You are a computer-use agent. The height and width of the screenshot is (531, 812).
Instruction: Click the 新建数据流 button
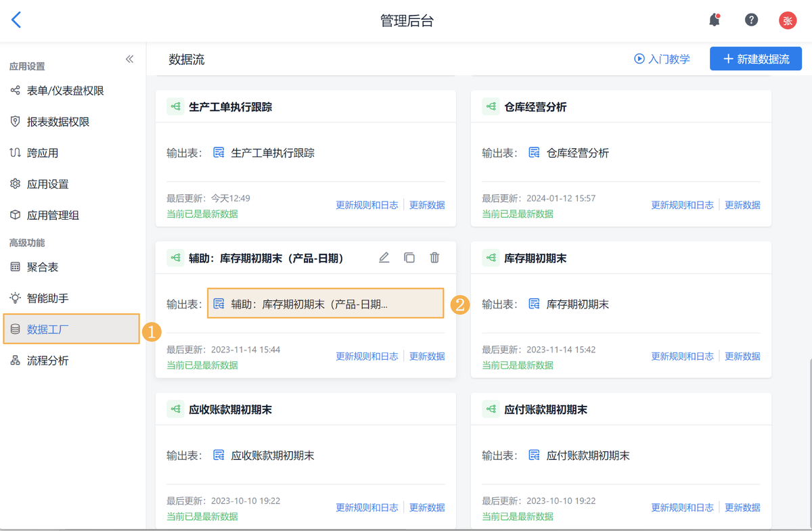click(755, 59)
